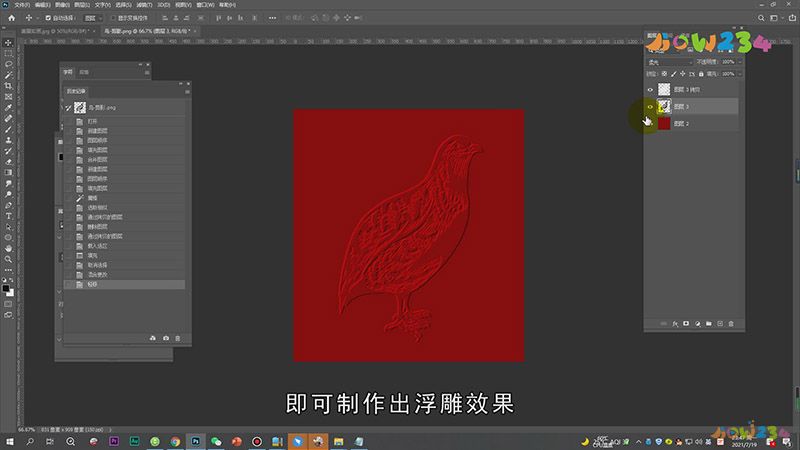
Task: Select the Frame tool
Action: pyautogui.click(x=8, y=96)
